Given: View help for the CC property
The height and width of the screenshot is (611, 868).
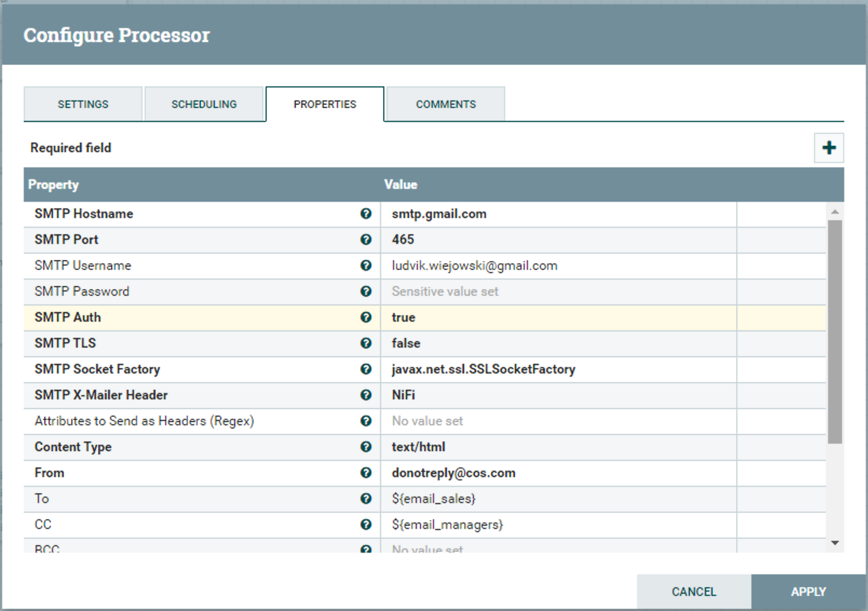Looking at the screenshot, I should (x=367, y=525).
